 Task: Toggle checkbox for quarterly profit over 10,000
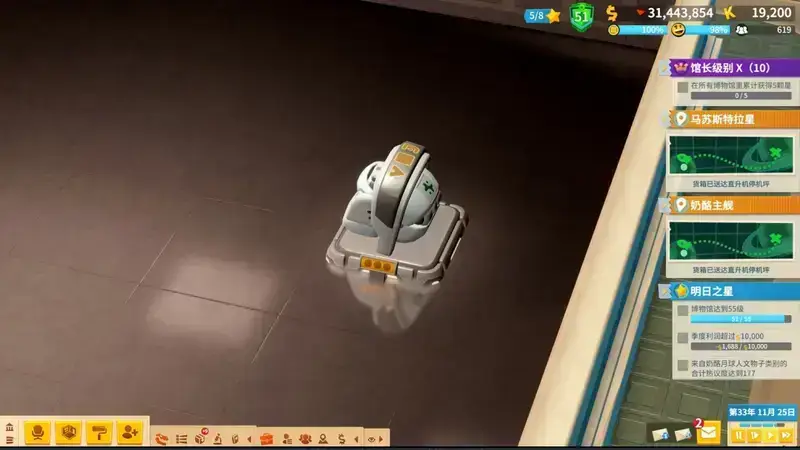[x=682, y=338]
